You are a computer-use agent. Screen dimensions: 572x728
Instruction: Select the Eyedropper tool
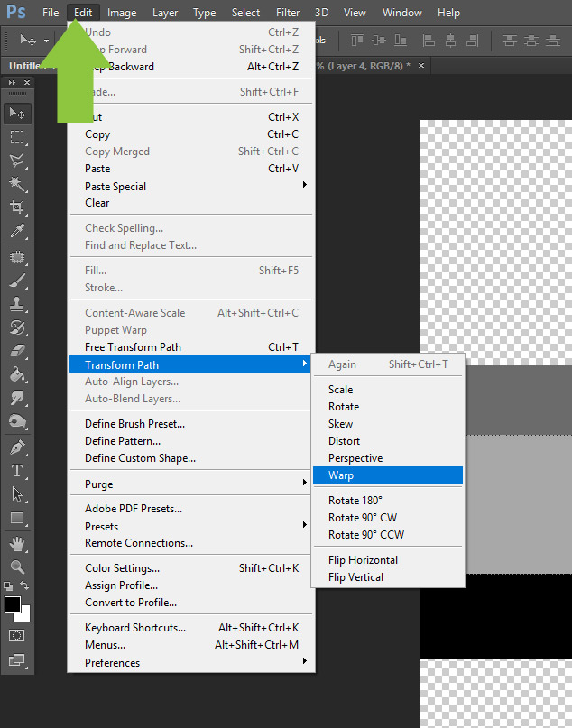click(x=17, y=232)
